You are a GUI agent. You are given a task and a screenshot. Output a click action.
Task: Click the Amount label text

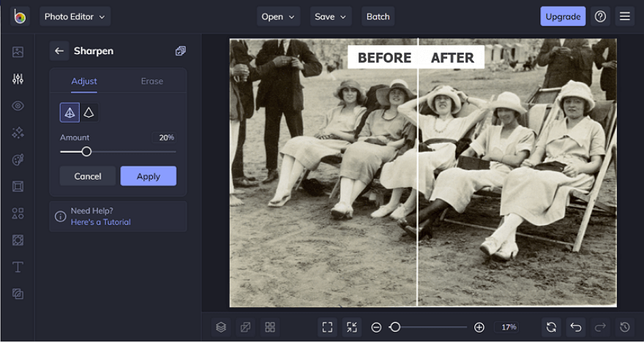[x=75, y=138]
